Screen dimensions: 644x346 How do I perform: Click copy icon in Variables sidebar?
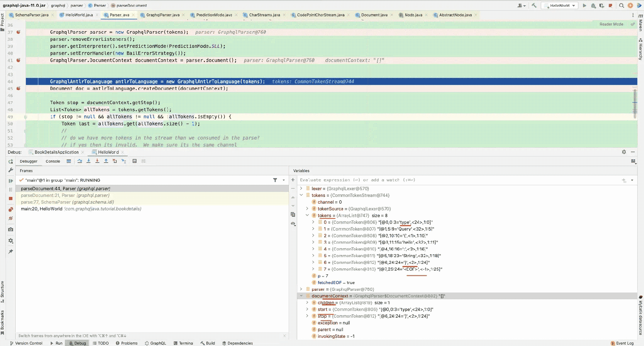pyautogui.click(x=293, y=215)
